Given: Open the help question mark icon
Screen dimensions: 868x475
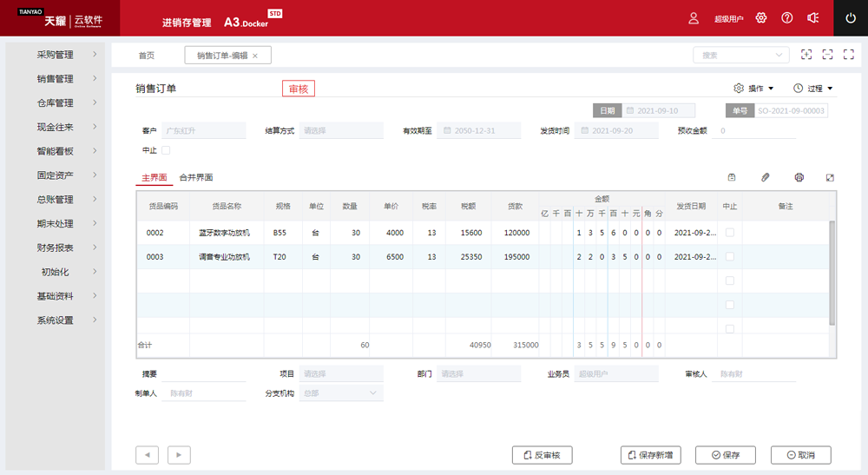Looking at the screenshot, I should pyautogui.click(x=787, y=18).
